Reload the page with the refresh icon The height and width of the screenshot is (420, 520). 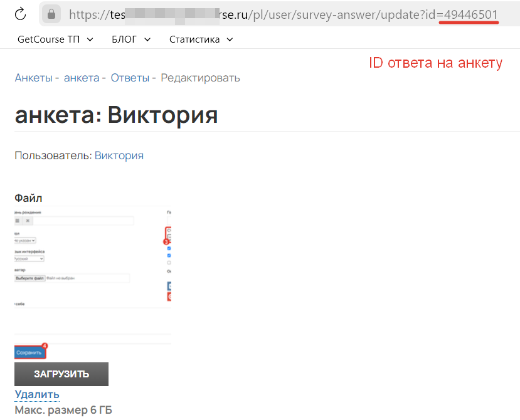[x=21, y=14]
